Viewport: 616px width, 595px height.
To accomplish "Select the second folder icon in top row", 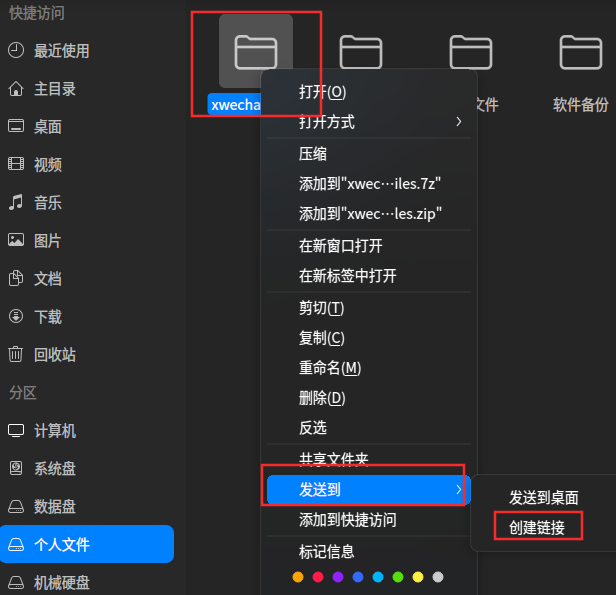I will tap(361, 52).
